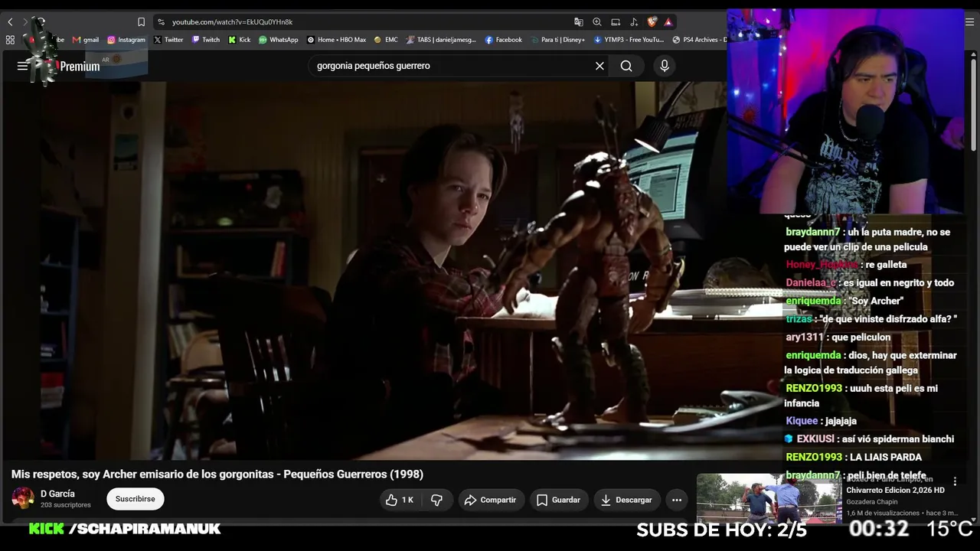Open the Facebook bookmark

[504, 40]
